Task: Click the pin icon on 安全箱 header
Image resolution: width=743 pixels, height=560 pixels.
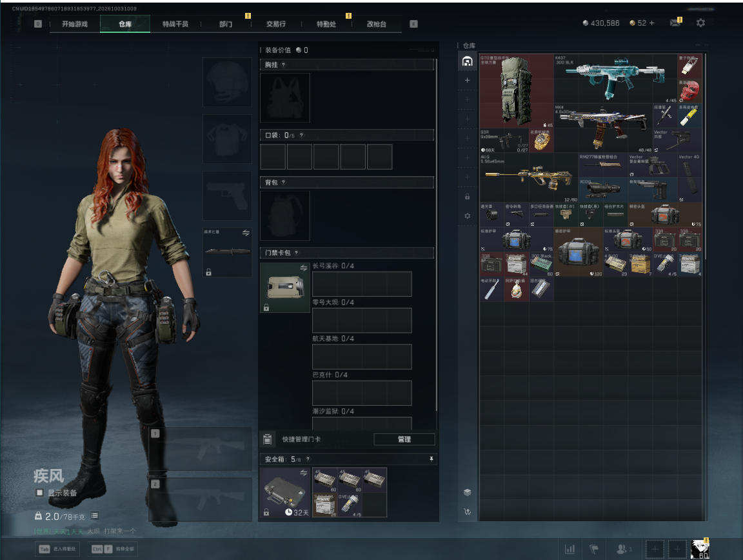Action: point(431,459)
